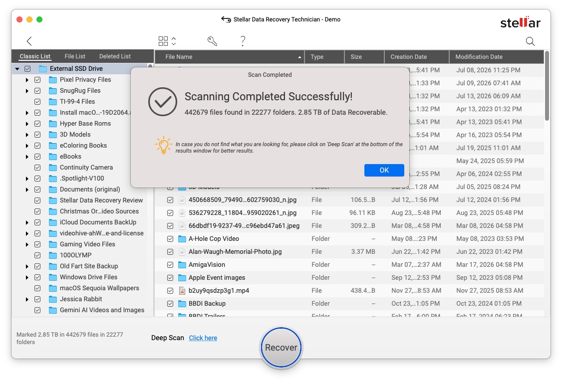The width and height of the screenshot is (562, 392).
Task: Expand the Windows Drive Files node
Action: [x=27, y=277]
